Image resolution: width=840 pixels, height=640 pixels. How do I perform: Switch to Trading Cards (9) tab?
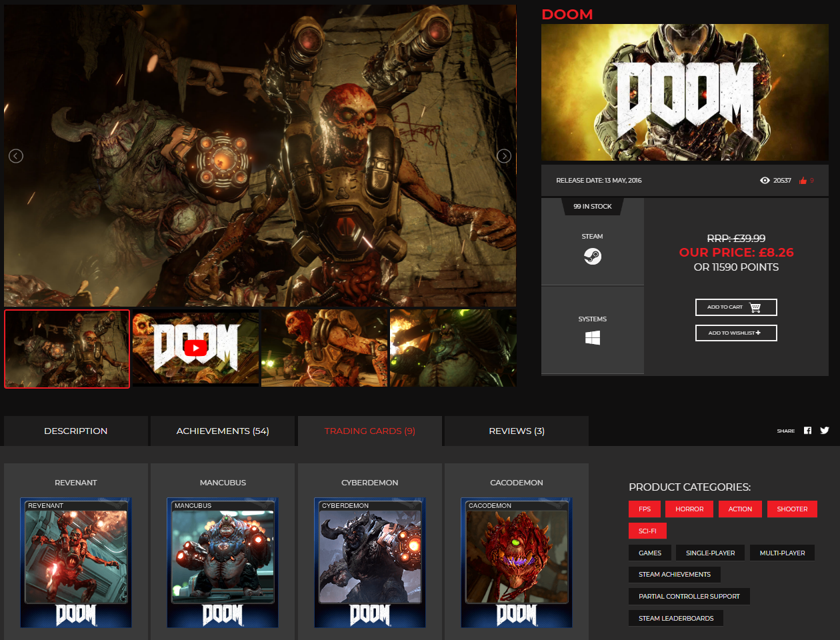(370, 431)
